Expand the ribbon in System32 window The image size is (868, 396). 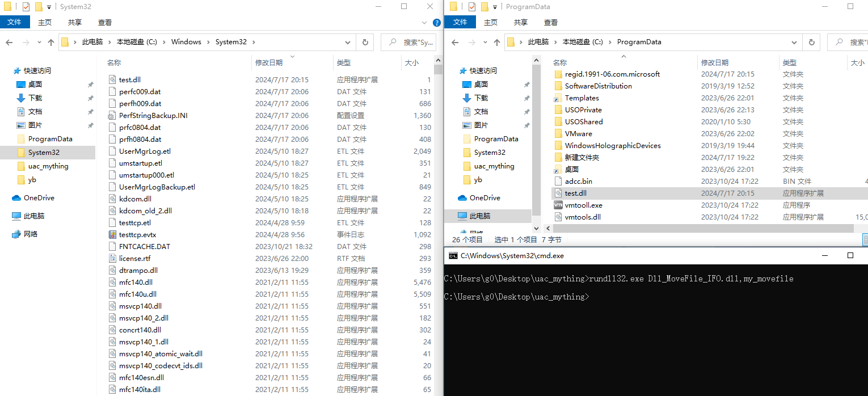[425, 23]
